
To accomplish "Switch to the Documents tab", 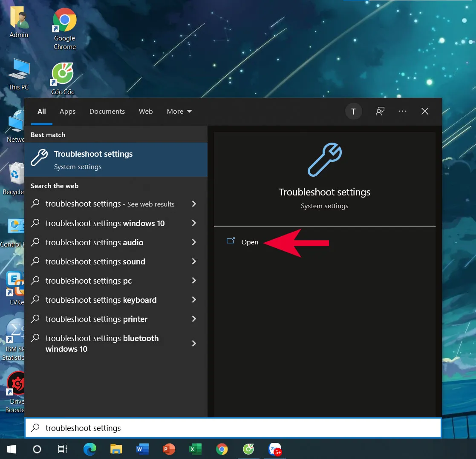I will tap(107, 111).
